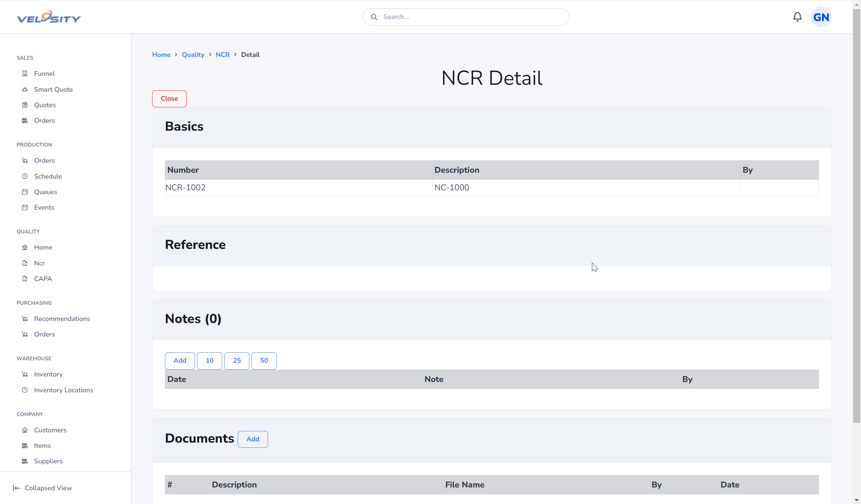The height and width of the screenshot is (504, 861).
Task: Click the Customers house icon
Action: coord(25,430)
